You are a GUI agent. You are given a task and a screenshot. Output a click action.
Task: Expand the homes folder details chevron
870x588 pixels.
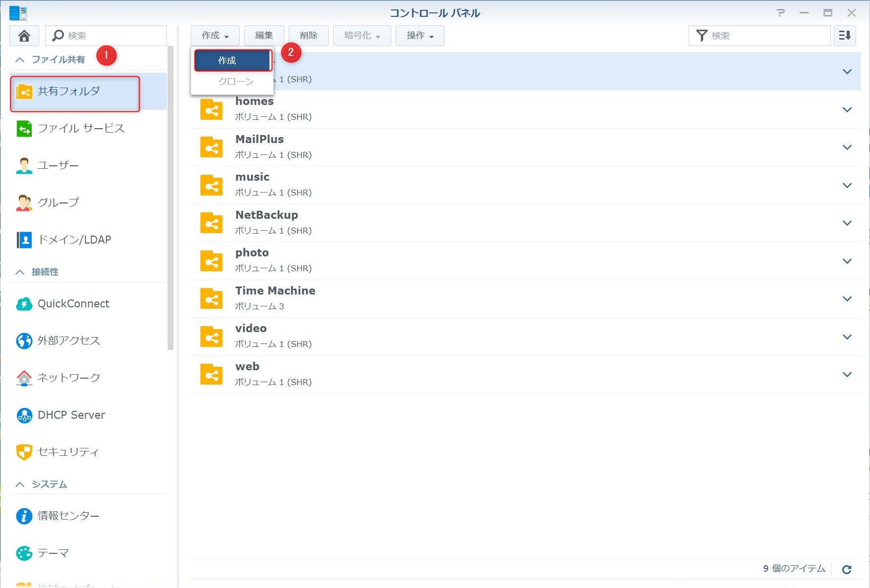pos(847,109)
